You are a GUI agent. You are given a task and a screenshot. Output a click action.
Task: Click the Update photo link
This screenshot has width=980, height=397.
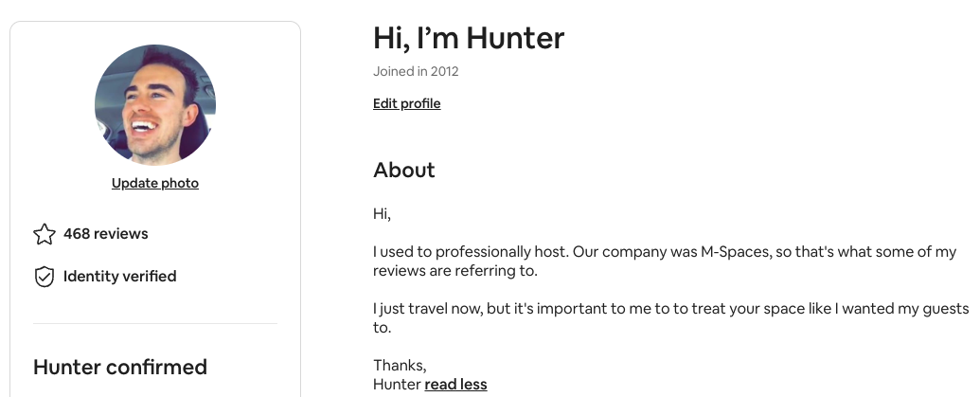click(155, 183)
